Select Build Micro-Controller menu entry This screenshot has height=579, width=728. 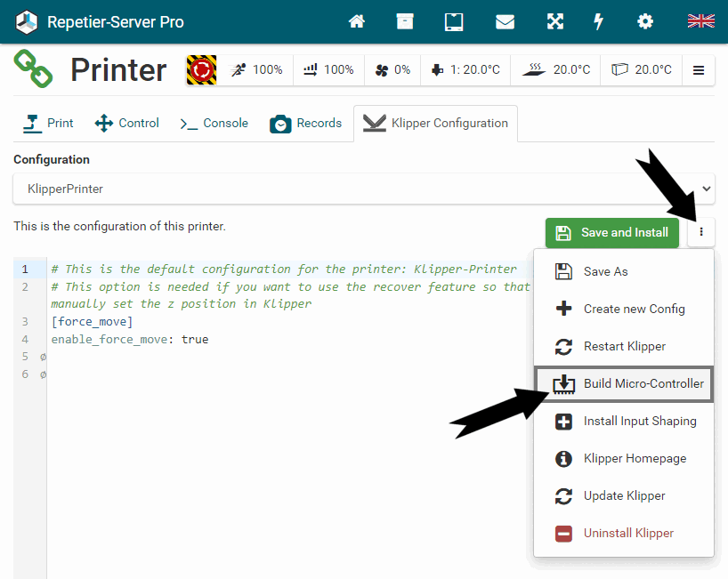click(624, 383)
